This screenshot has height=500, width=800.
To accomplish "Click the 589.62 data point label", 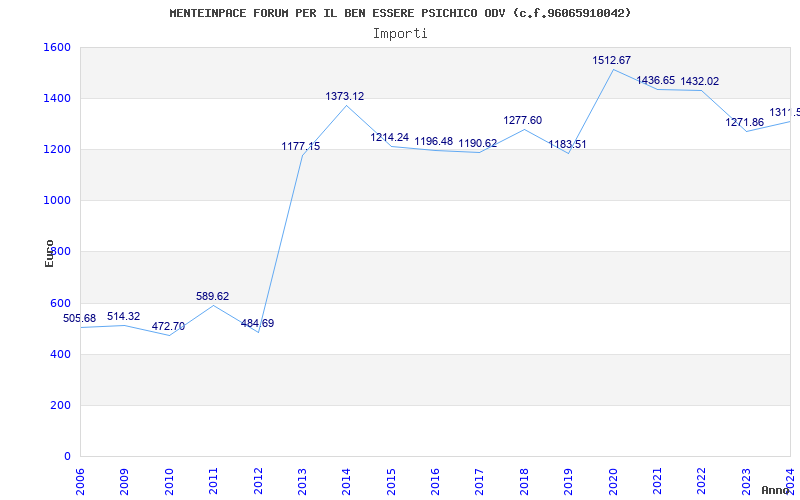I will point(212,296).
